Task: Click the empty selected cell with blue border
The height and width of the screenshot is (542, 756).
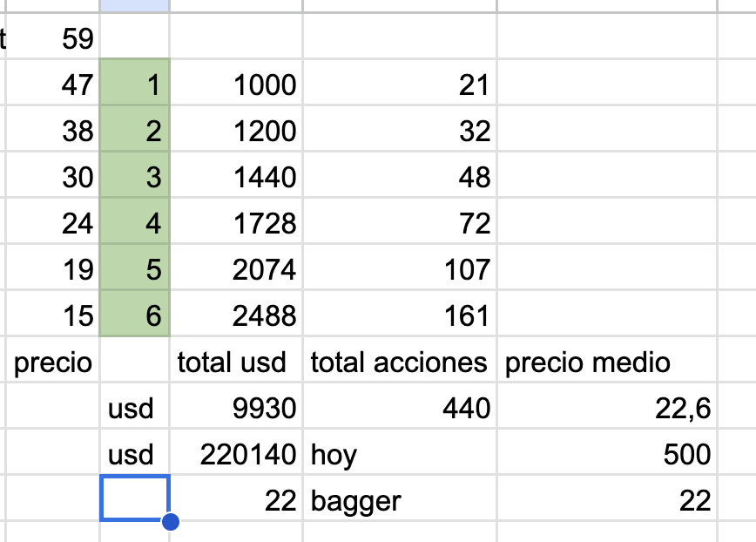Action: [134, 498]
